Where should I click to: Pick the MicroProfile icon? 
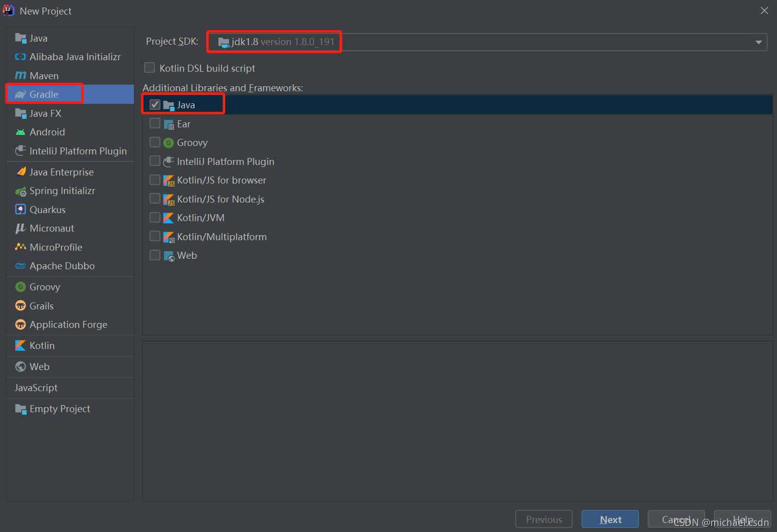[x=21, y=247]
